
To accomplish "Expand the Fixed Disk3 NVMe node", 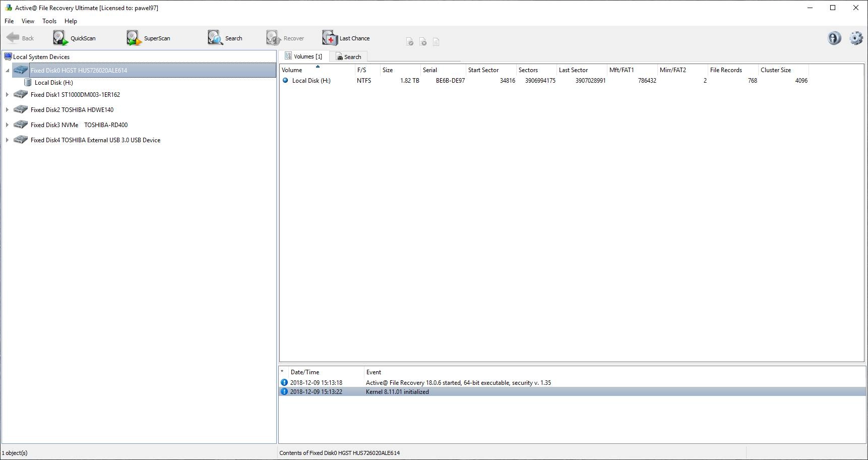I will [x=7, y=125].
